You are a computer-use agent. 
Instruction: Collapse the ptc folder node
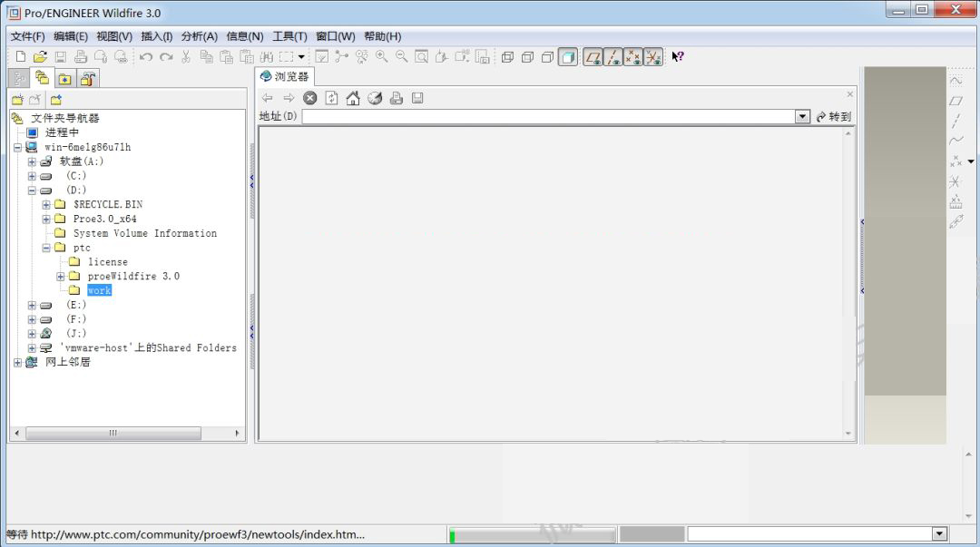click(46, 249)
